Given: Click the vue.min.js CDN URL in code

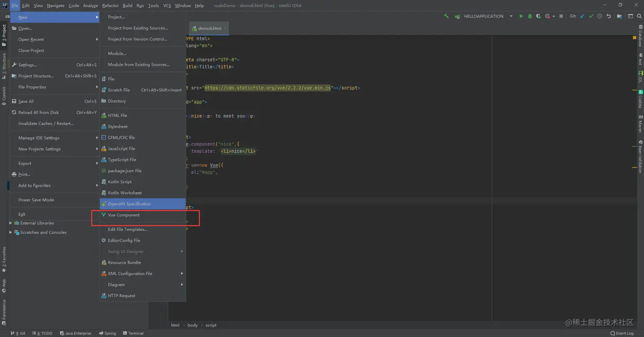Looking at the screenshot, I should (267, 88).
